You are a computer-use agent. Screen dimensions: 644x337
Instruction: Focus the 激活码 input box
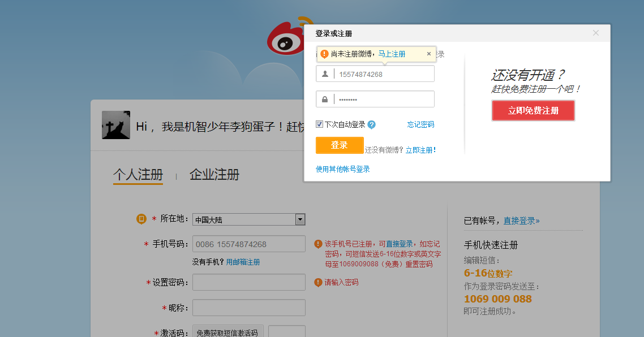(x=287, y=331)
